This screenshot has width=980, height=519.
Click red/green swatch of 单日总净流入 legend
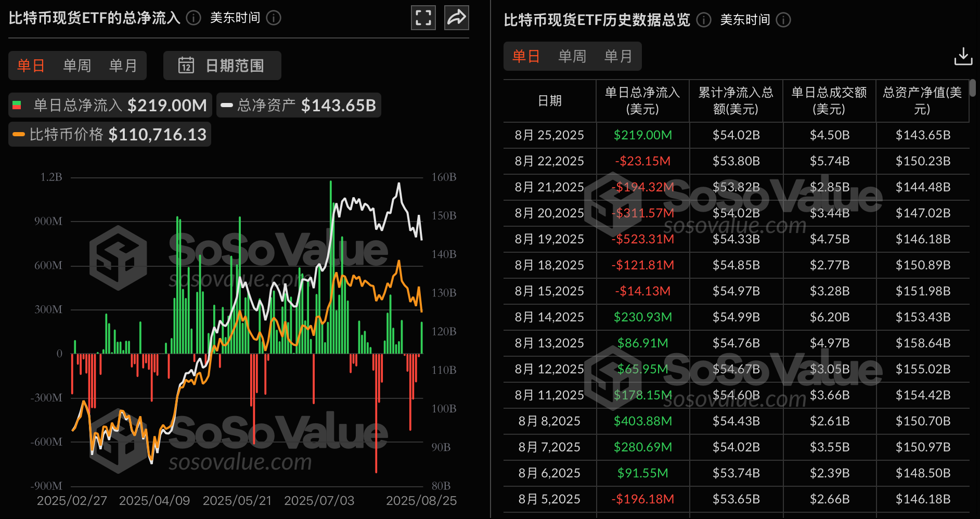tap(17, 105)
